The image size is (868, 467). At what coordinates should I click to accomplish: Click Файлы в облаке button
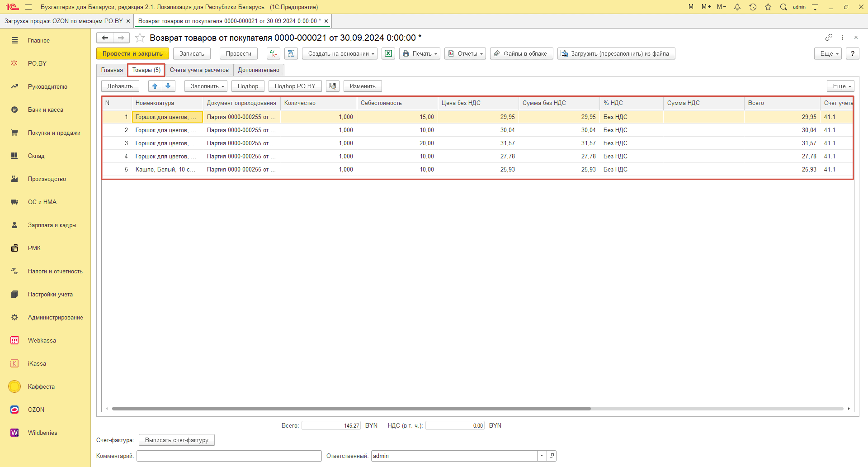point(521,53)
